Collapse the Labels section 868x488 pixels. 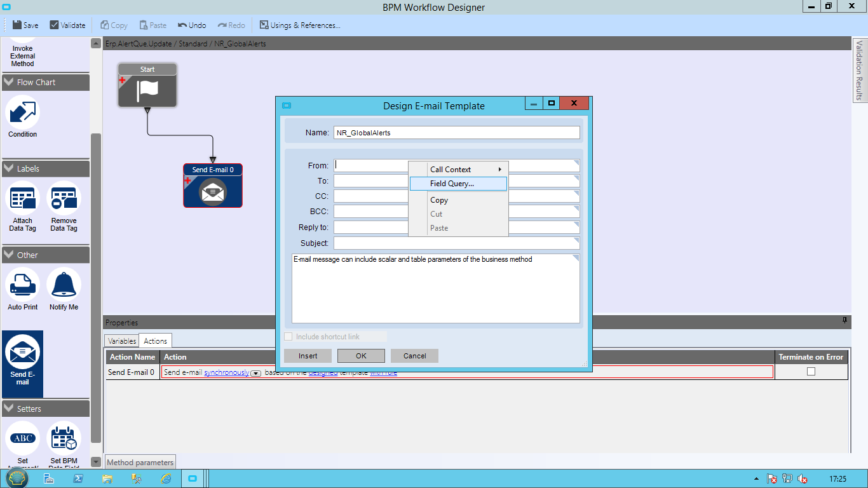pos(8,168)
